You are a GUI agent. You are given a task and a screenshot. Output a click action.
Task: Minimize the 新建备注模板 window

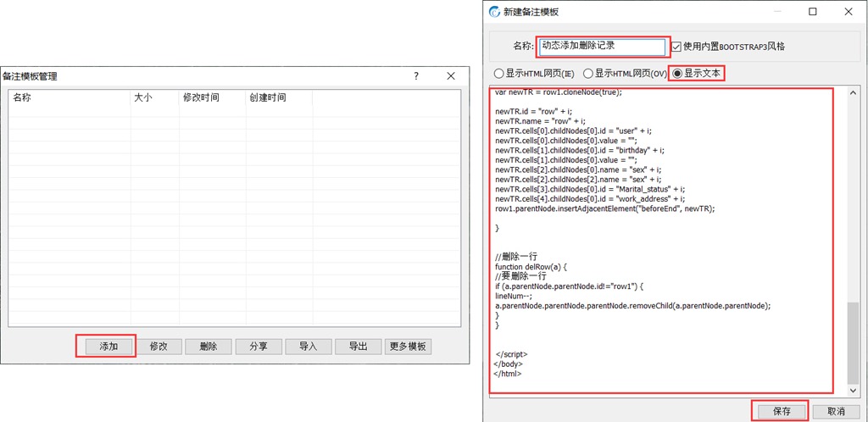[x=774, y=12]
